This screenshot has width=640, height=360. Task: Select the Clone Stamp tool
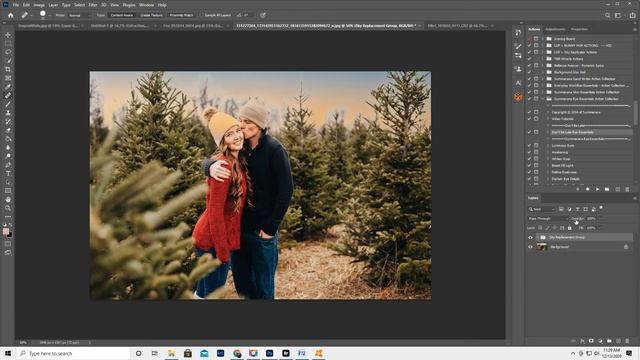point(8,113)
